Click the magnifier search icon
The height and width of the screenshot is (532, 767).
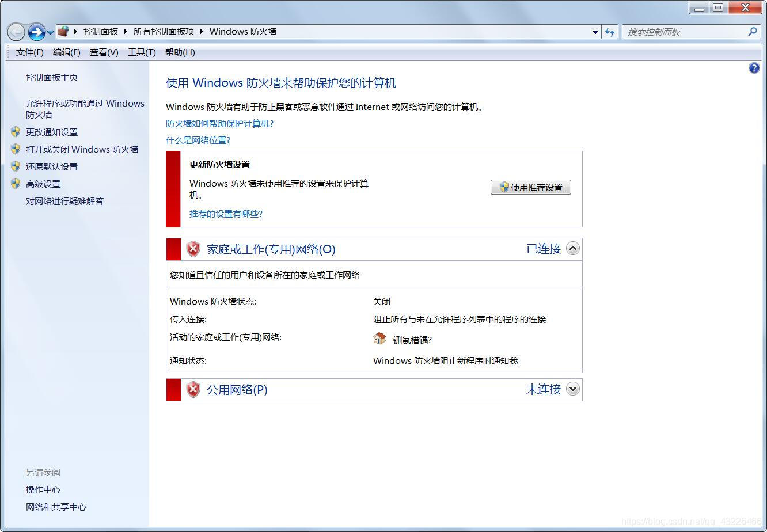(x=753, y=32)
